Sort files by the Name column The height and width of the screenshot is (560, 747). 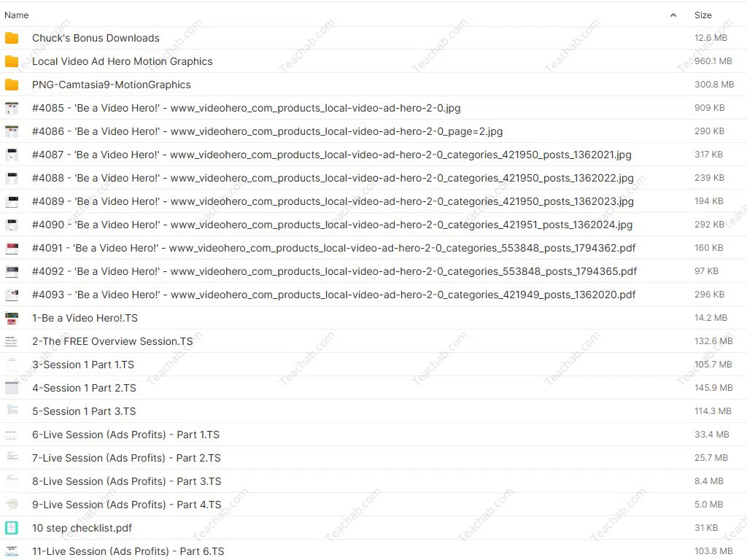point(17,15)
